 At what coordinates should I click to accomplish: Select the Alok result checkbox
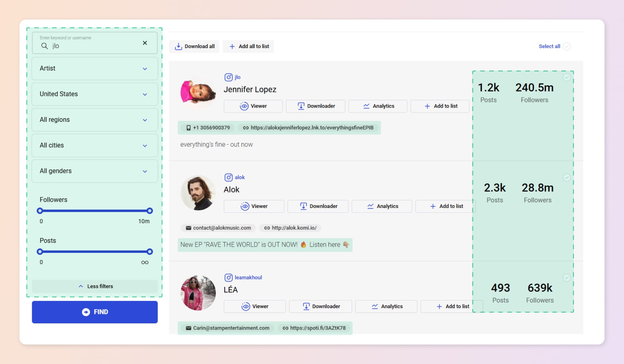pos(567,177)
